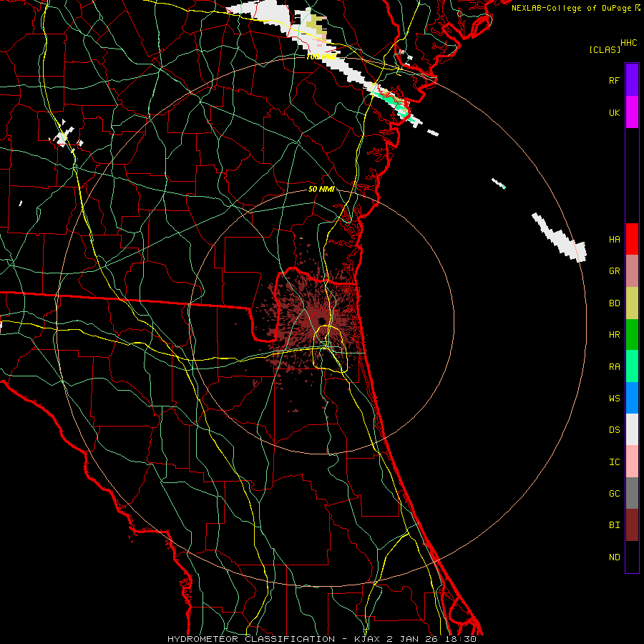Click the DS legend label
The width and height of the screenshot is (644, 644).
pyautogui.click(x=614, y=430)
